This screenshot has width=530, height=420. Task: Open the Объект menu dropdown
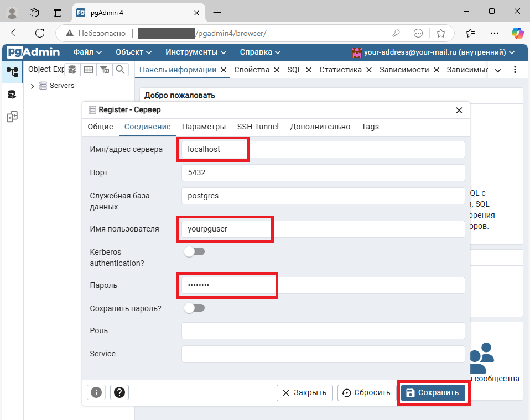[x=133, y=53]
